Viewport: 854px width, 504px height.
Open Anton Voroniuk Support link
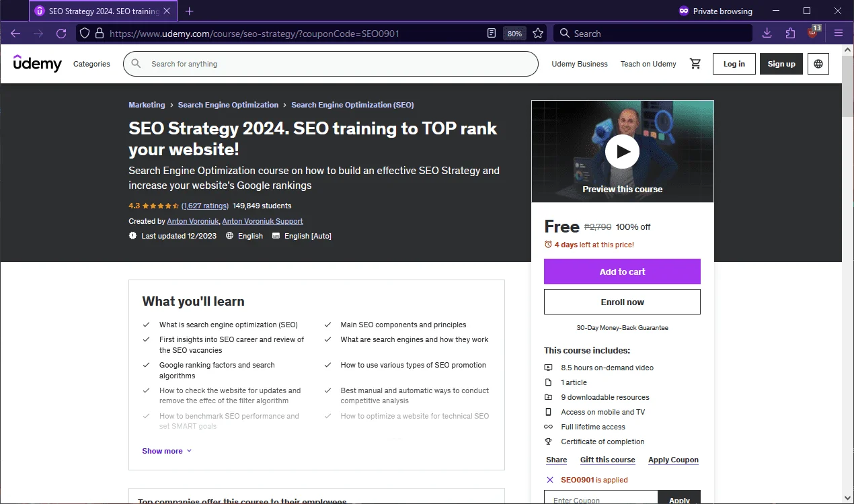(262, 221)
